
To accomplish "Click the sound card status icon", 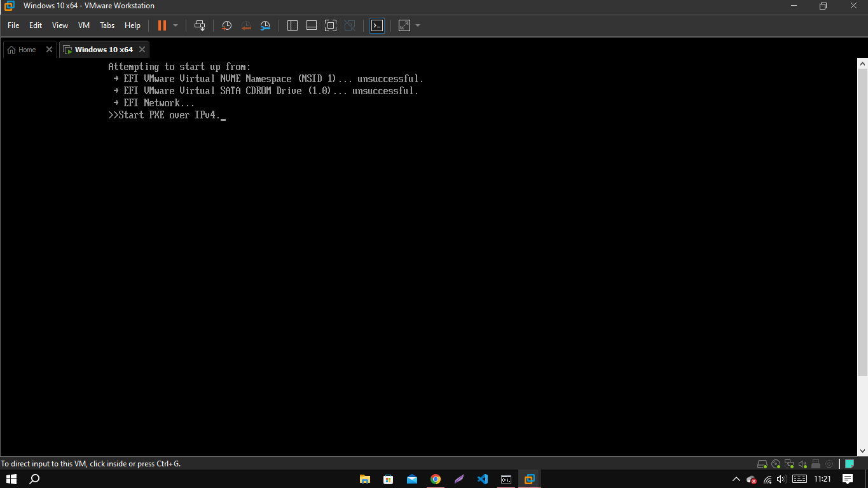I will click(803, 464).
